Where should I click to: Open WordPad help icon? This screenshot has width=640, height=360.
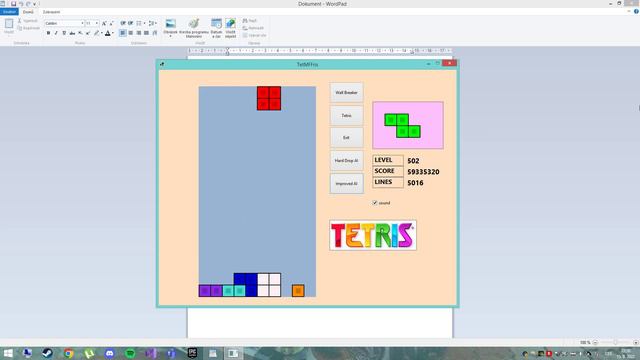point(636,12)
